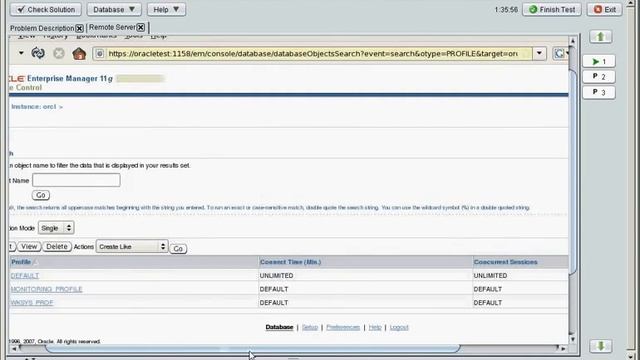
Task: Click the green down arrow button
Action: (600, 346)
